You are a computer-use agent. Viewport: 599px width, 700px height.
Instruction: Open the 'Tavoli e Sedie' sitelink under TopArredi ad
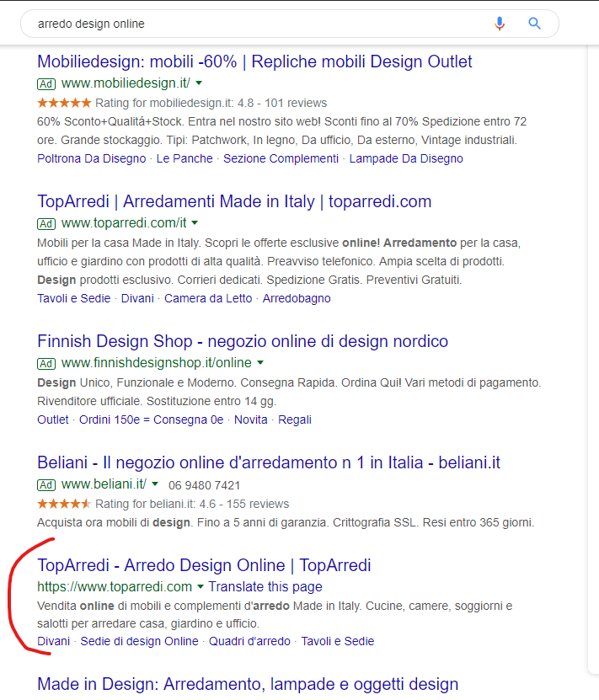[x=73, y=298]
